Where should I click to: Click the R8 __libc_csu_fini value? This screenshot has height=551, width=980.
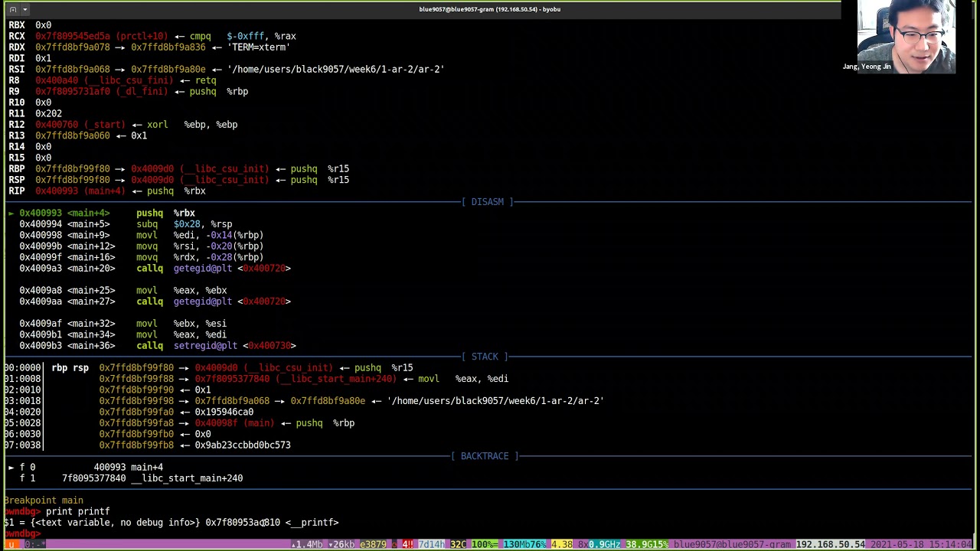(104, 80)
